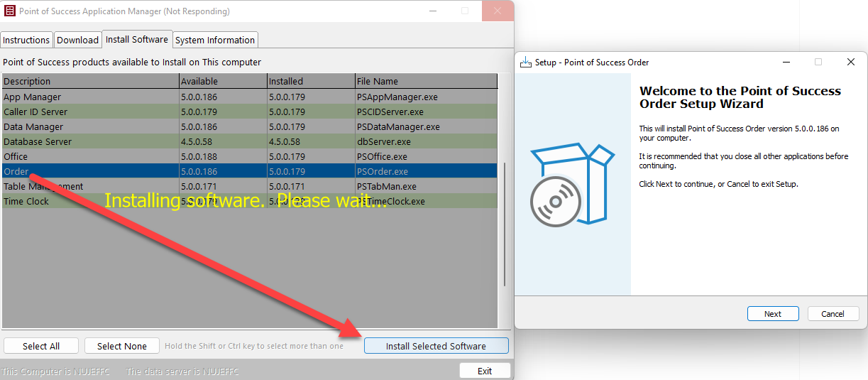The height and width of the screenshot is (380, 868).
Task: Select the App Manager row
Action: 250,97
